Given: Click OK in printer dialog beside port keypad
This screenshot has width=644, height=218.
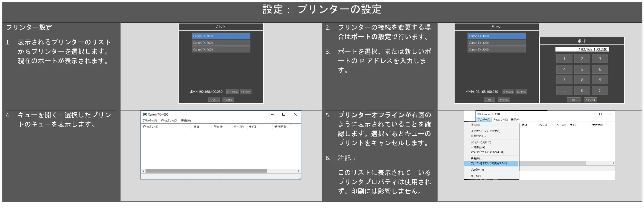Looking at the screenshot, I should (x=489, y=100).
